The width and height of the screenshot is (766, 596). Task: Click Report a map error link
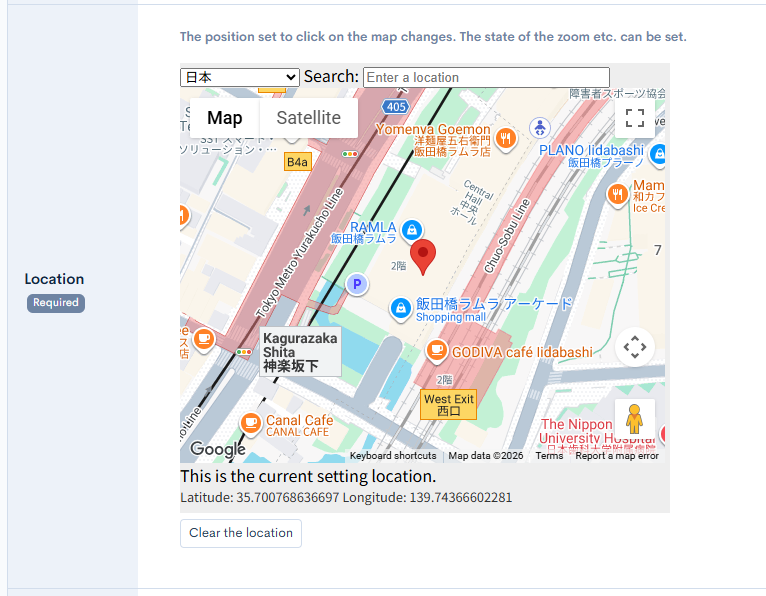(x=617, y=455)
